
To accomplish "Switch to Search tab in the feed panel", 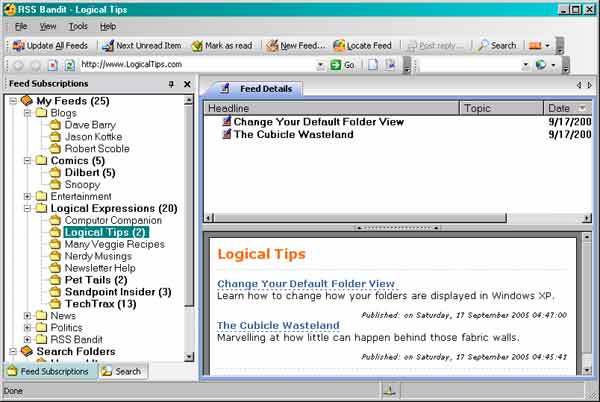I will point(122,371).
